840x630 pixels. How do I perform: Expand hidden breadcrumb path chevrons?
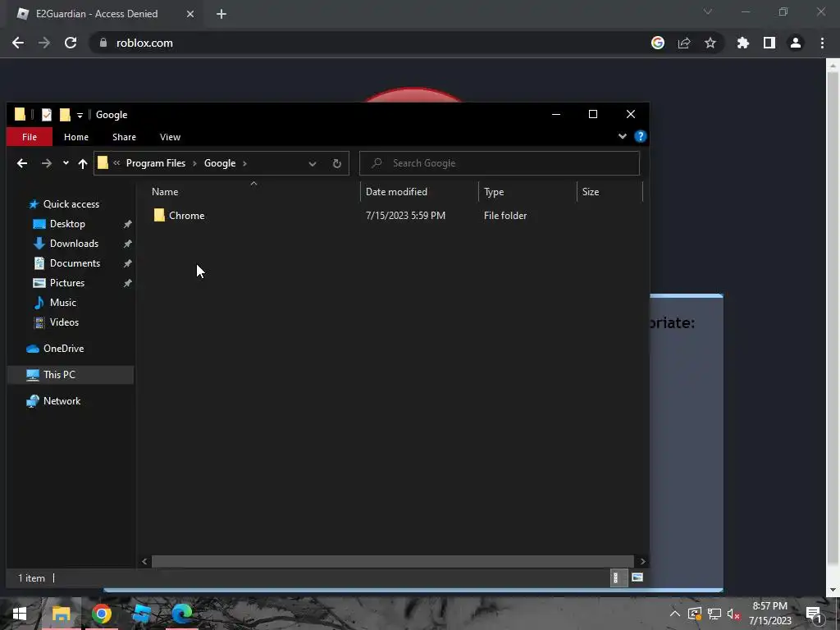[116, 163]
